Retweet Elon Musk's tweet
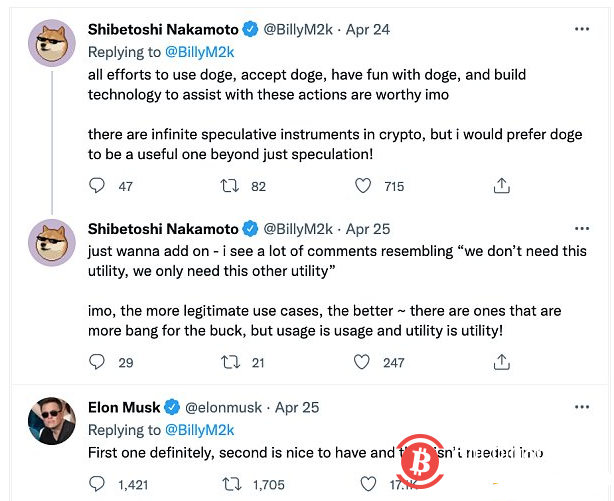The height and width of the screenshot is (501, 614). tap(231, 484)
